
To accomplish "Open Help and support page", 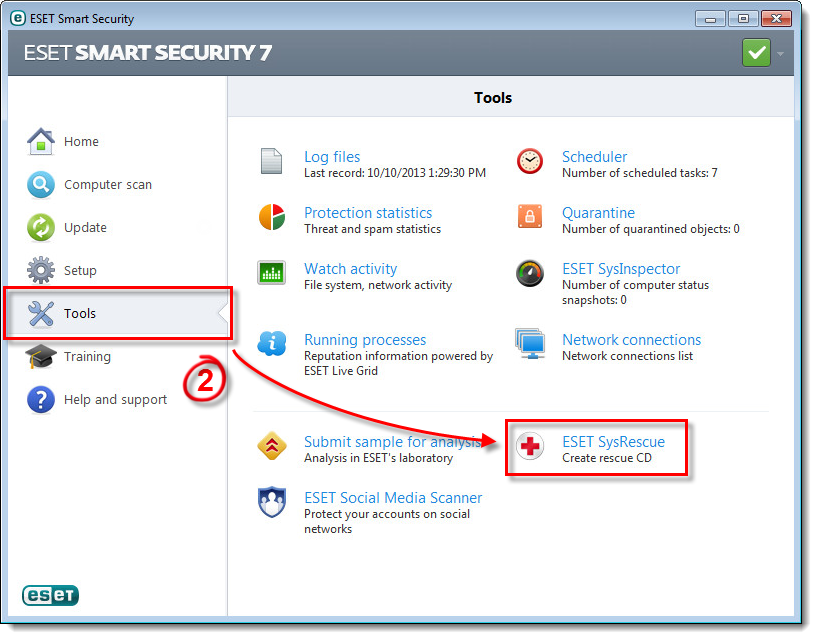I will point(115,400).
